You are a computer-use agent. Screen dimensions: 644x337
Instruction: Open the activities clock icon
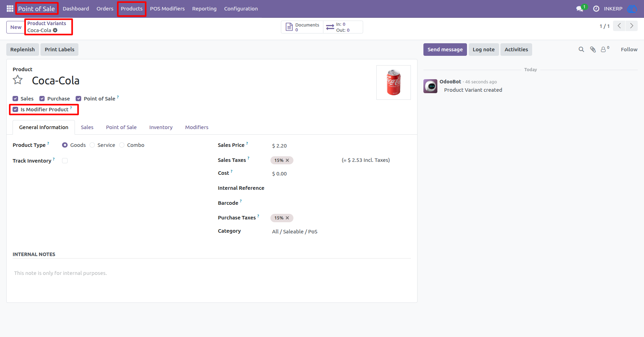tap(596, 9)
